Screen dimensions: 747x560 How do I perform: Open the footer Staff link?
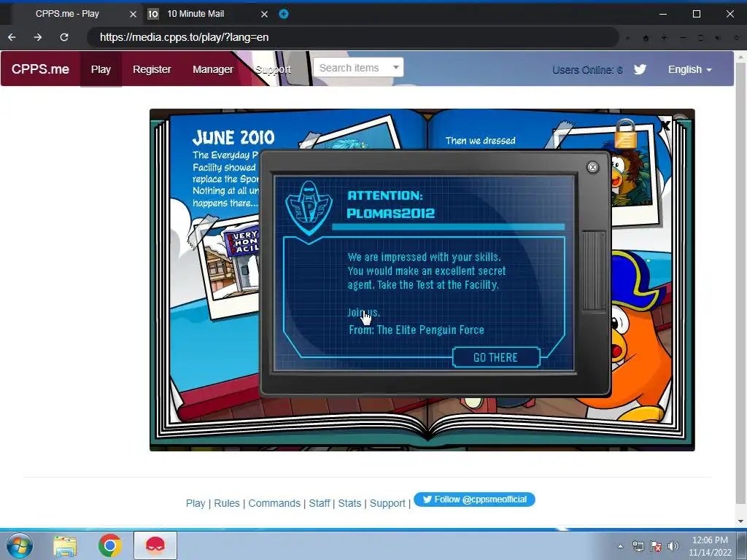tap(320, 503)
